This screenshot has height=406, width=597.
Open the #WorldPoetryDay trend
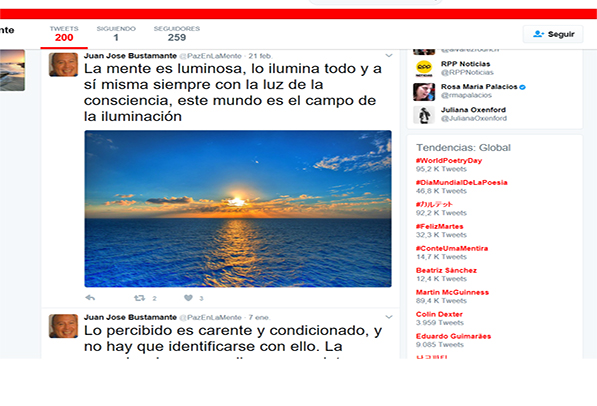point(449,160)
